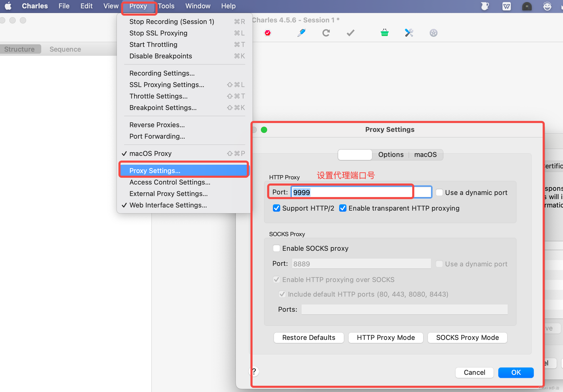This screenshot has width=563, height=392.
Task: Click the dark helmet icon in menu bar
Action: (x=527, y=6)
